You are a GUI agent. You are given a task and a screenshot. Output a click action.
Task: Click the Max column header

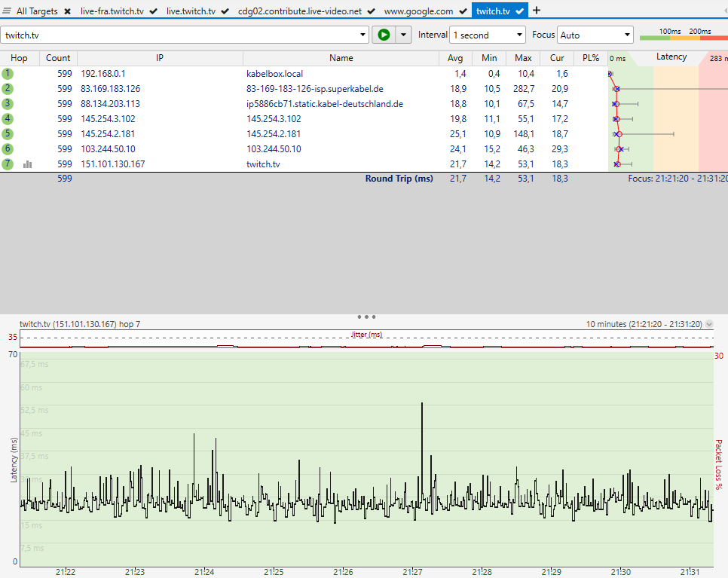tap(523, 58)
